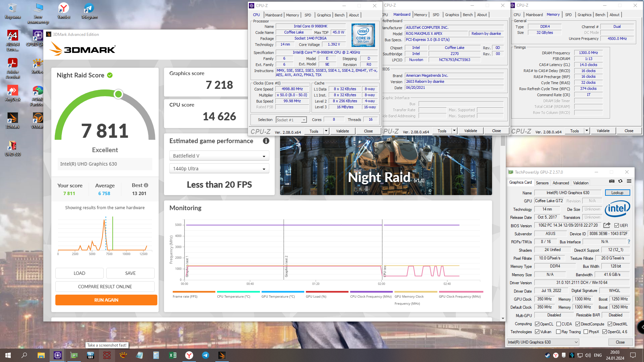Switch to the Bench tab in leftmost CPU-Z
Image resolution: width=644 pixels, height=362 pixels.
(339, 15)
